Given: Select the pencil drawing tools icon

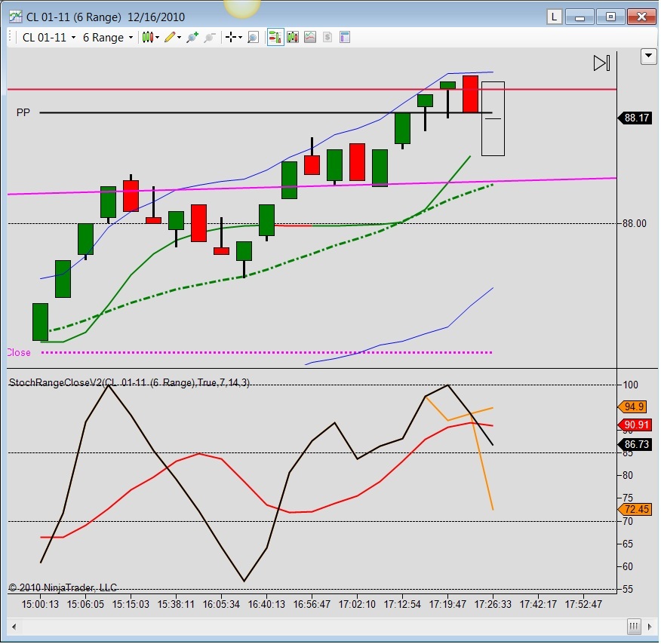Looking at the screenshot, I should (x=170, y=38).
